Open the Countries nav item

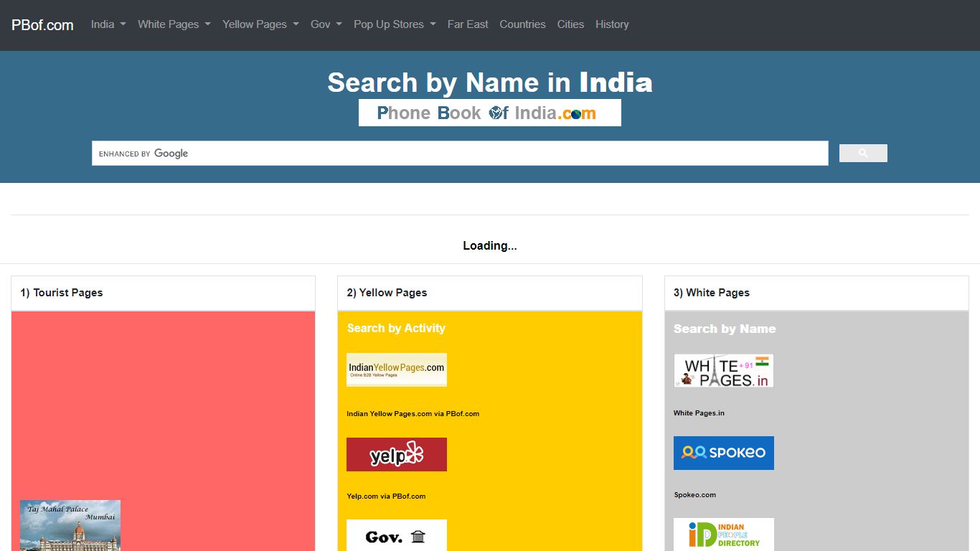point(522,24)
